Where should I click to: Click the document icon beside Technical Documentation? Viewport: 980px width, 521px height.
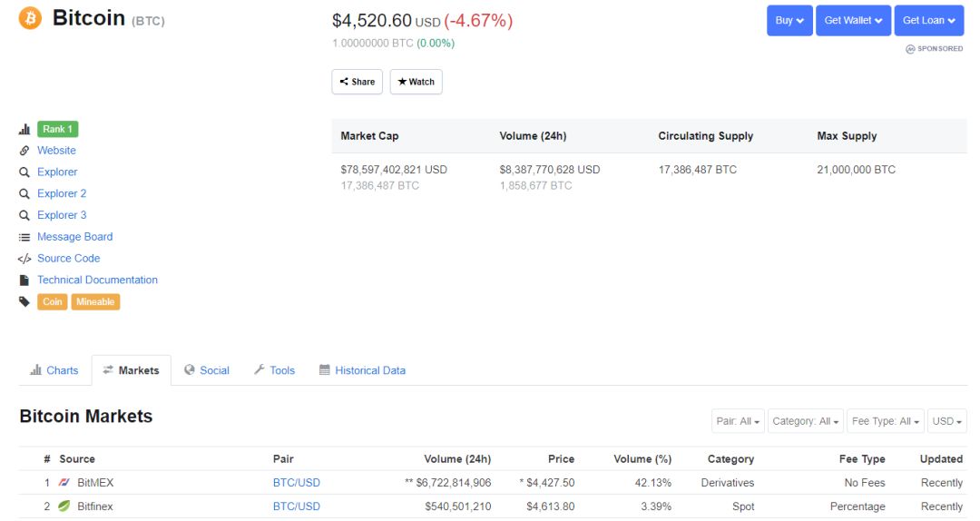(24, 280)
